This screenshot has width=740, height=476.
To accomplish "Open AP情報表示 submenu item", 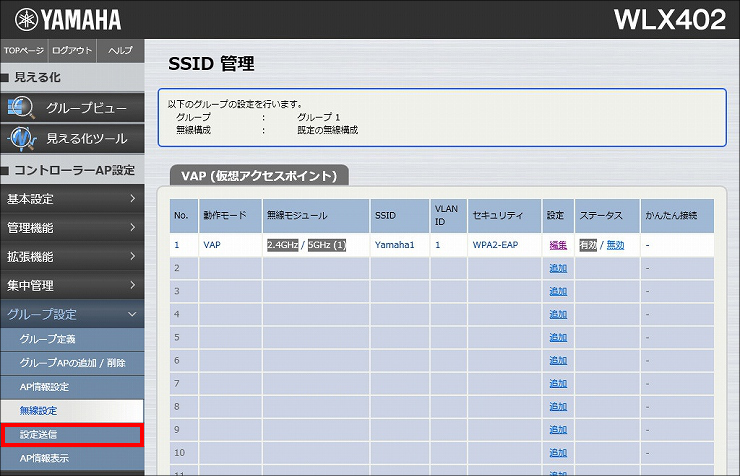I will point(72,458).
